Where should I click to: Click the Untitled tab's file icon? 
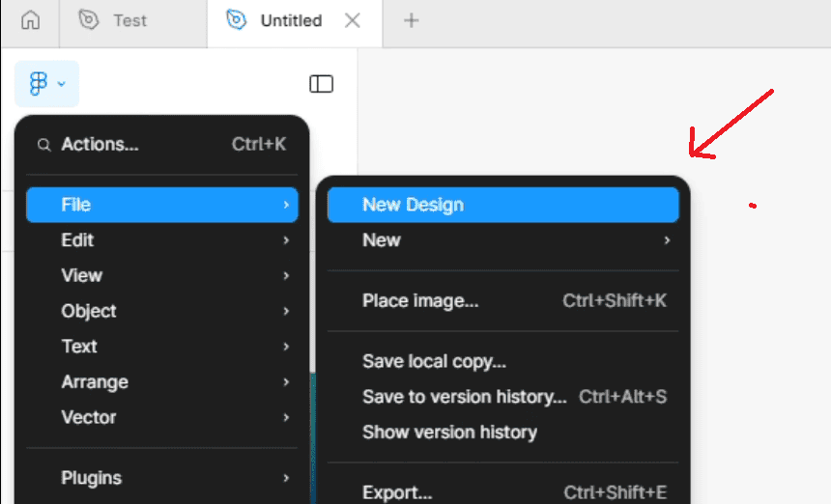(x=236, y=20)
